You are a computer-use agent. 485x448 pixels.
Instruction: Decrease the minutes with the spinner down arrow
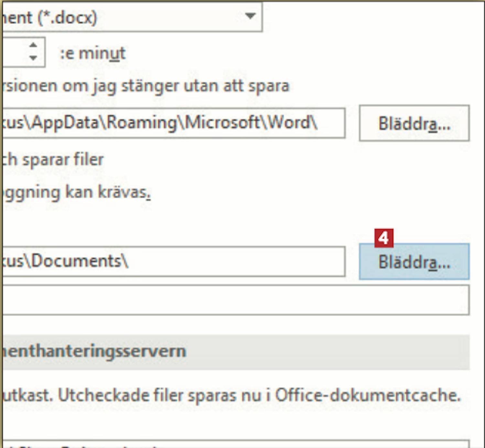pyautogui.click(x=33, y=58)
